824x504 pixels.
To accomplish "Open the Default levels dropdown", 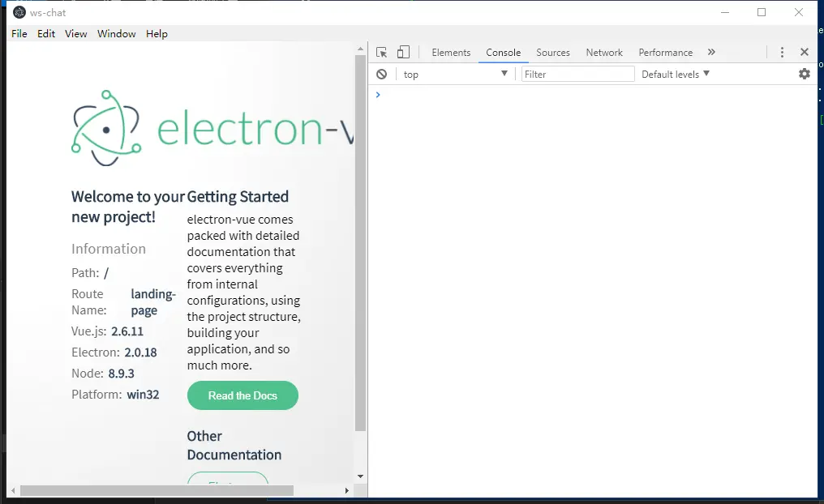I will point(676,74).
